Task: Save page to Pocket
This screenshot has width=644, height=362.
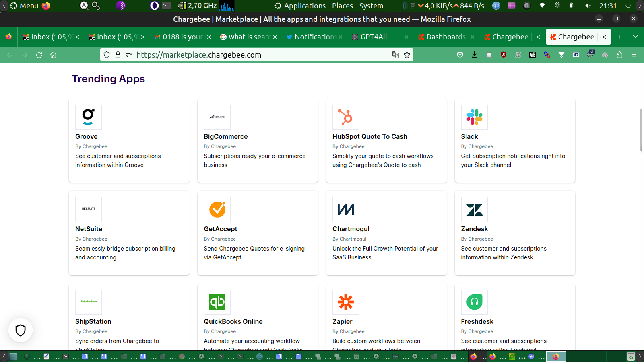Action: point(460,55)
